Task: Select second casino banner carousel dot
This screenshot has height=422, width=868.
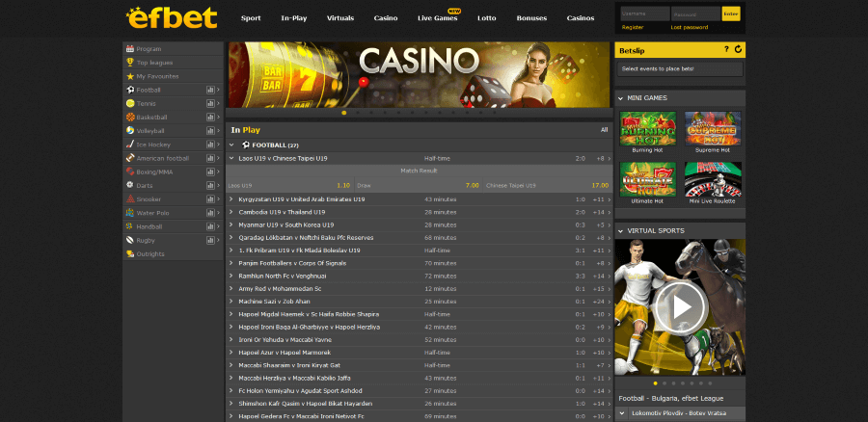Action: click(358, 113)
